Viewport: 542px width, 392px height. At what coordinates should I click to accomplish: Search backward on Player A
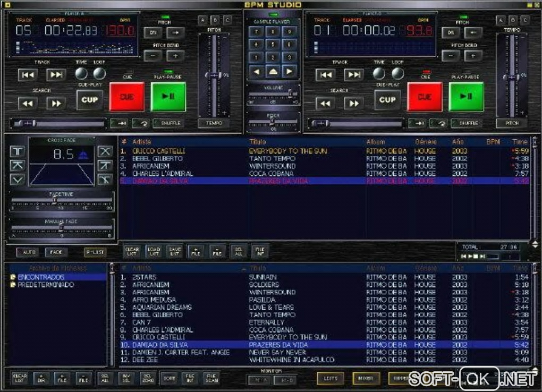(x=28, y=104)
